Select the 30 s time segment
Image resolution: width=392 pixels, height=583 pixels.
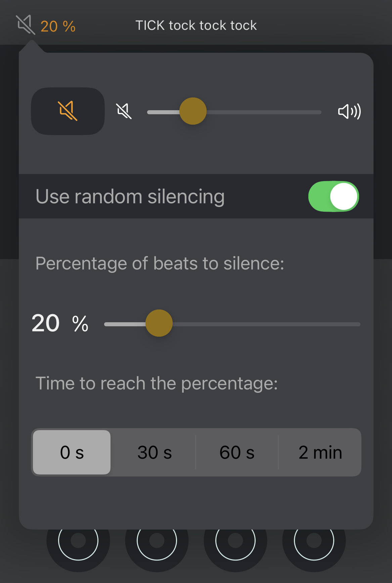(x=155, y=452)
